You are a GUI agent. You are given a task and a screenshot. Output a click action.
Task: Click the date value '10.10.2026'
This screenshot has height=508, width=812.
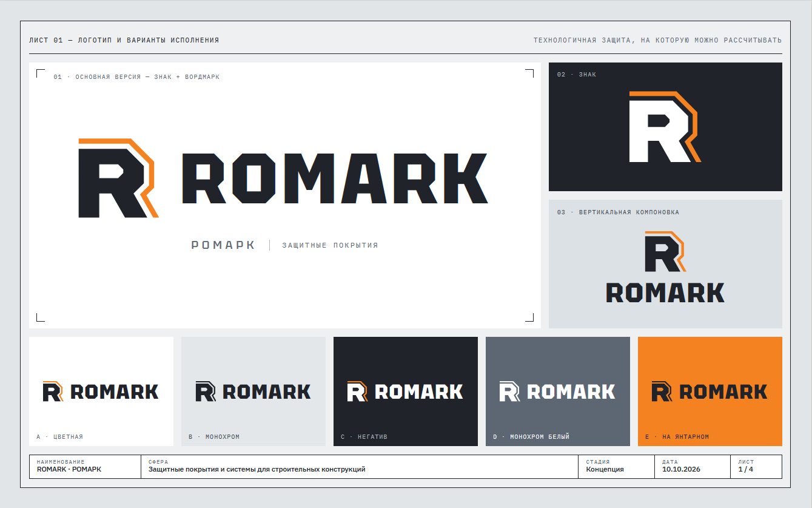[x=681, y=469]
